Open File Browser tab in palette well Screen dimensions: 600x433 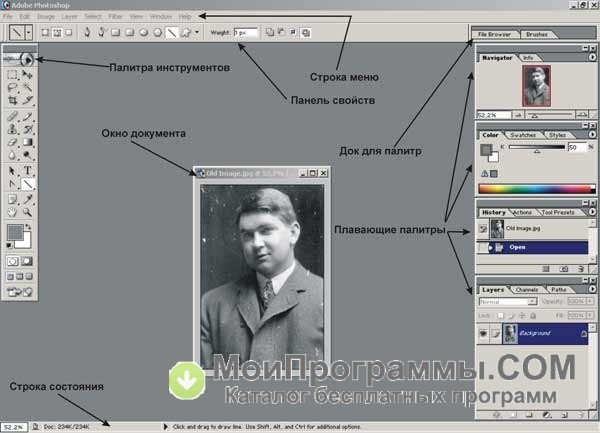(x=494, y=34)
